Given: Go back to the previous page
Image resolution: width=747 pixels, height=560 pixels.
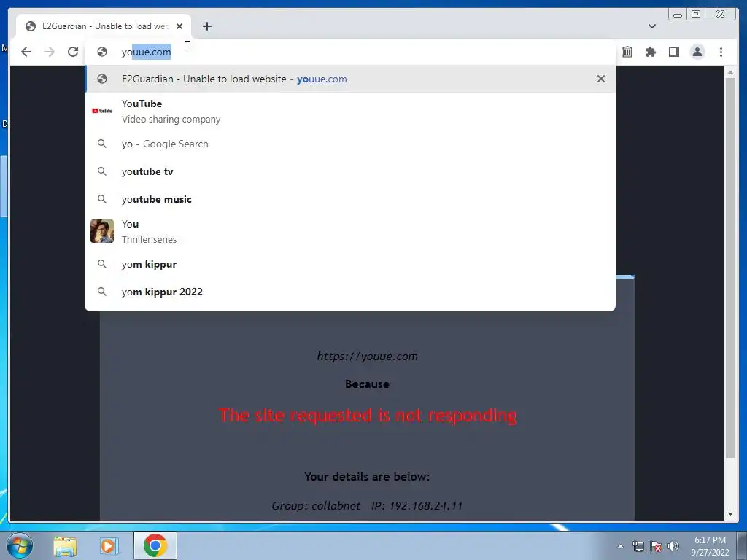Looking at the screenshot, I should click(26, 52).
